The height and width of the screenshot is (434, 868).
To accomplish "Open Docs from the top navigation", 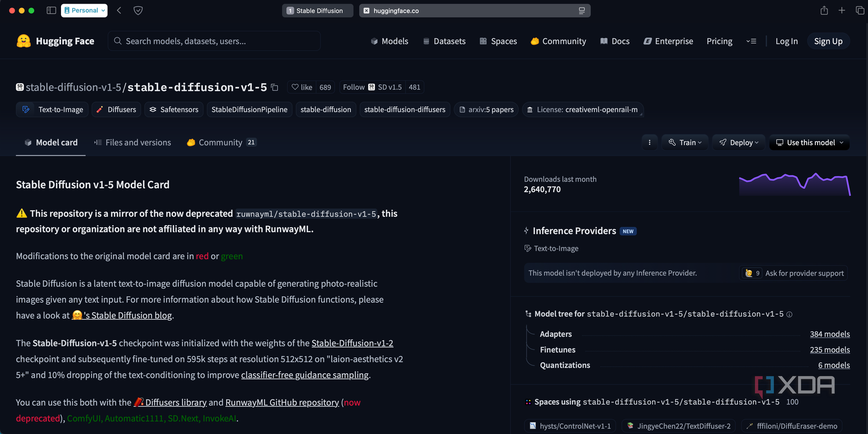I will tap(615, 41).
